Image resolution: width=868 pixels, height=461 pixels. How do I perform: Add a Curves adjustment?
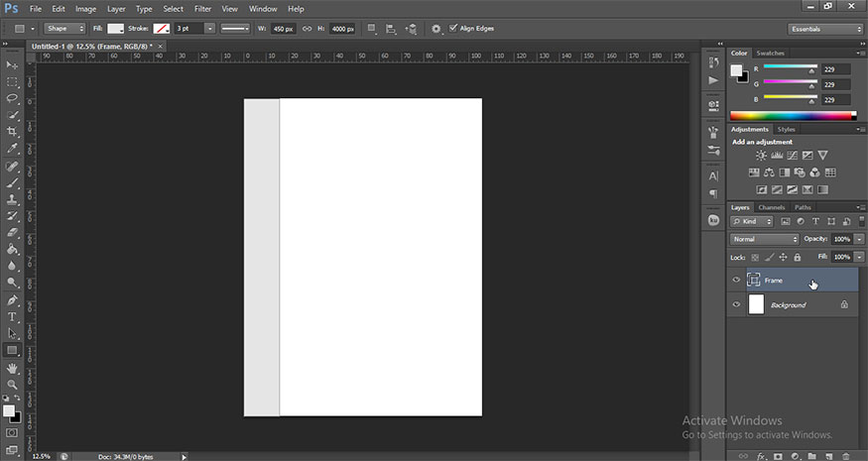(x=793, y=156)
